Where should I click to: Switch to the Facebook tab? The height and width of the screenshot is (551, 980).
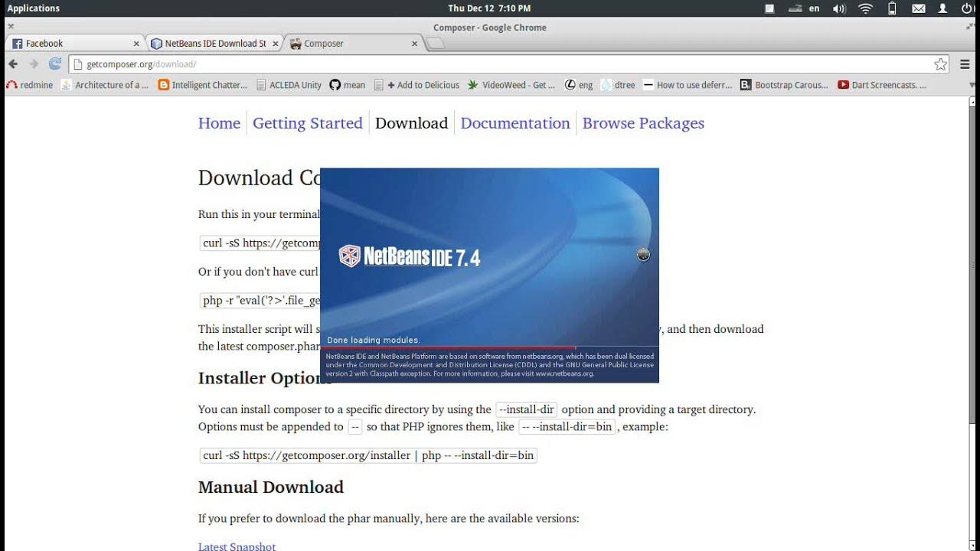tap(74, 44)
